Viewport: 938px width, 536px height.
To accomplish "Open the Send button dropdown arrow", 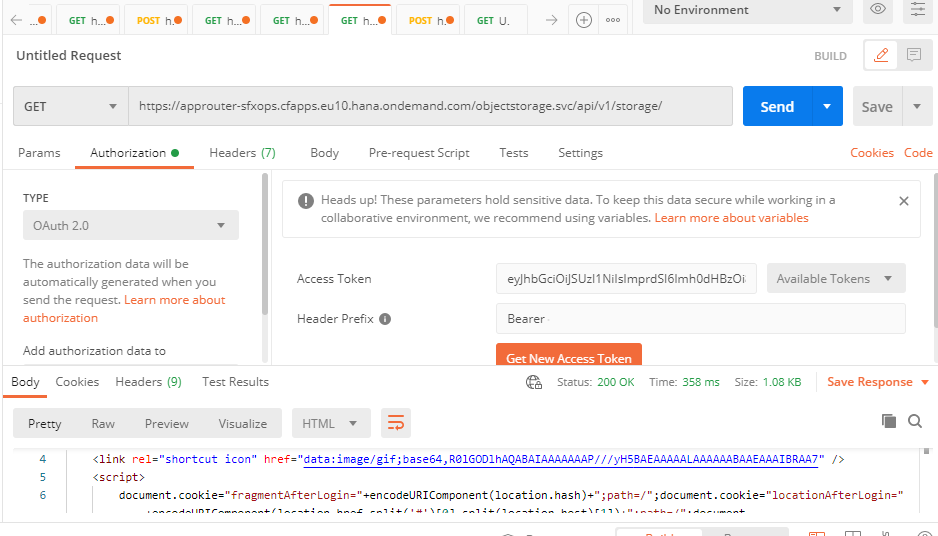I will click(x=827, y=106).
